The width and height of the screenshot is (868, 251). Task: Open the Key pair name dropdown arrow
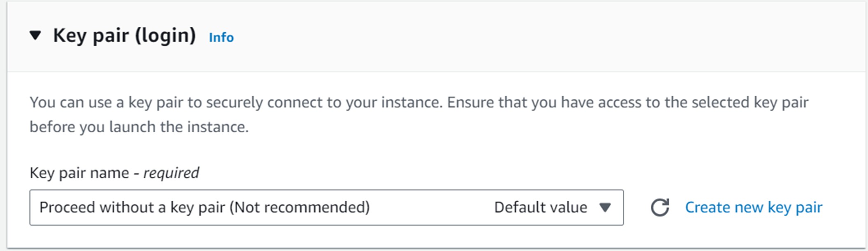(605, 207)
